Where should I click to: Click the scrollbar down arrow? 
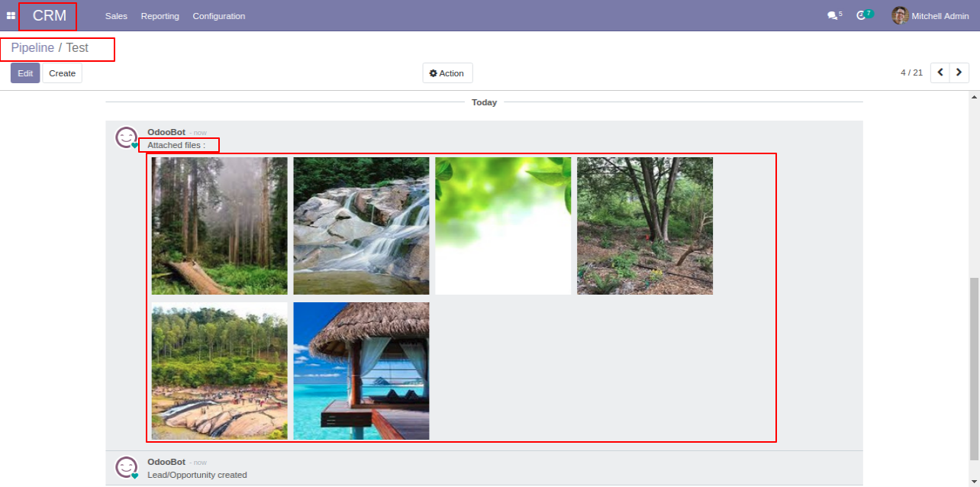974,482
